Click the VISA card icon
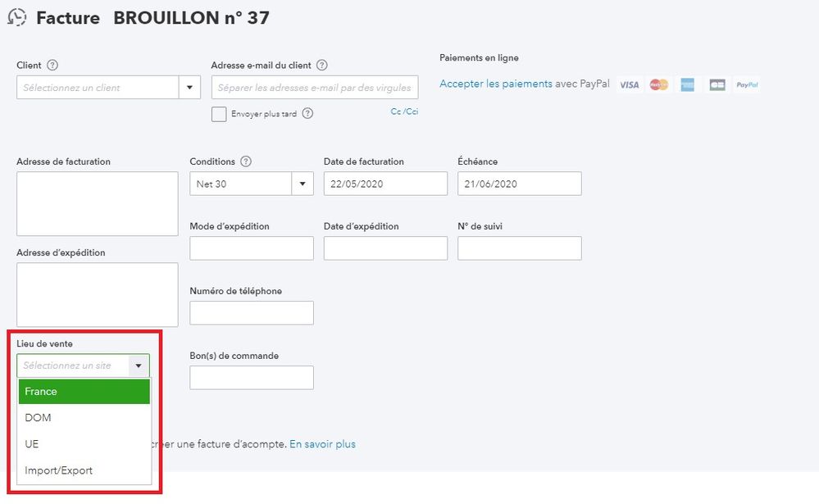This screenshot has width=819, height=504. click(x=629, y=84)
